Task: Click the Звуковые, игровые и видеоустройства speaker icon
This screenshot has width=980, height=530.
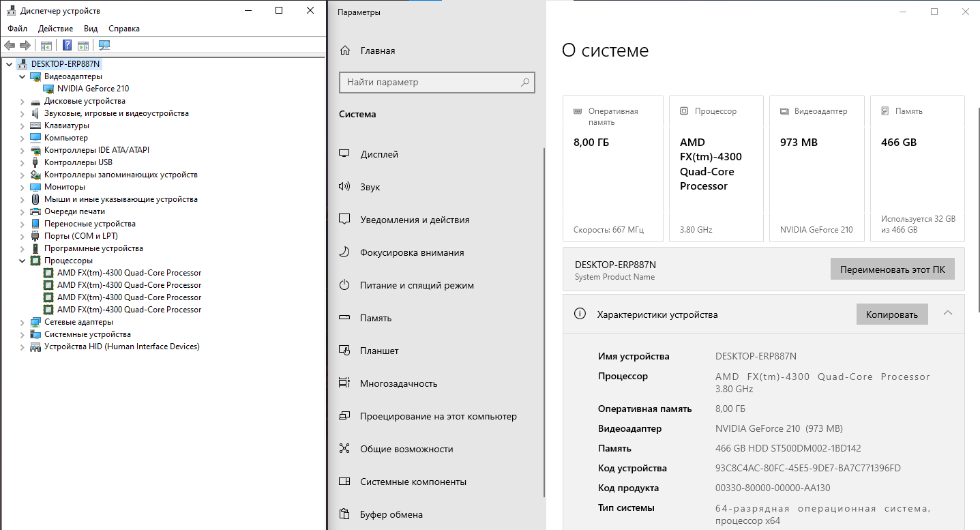Action: click(35, 113)
